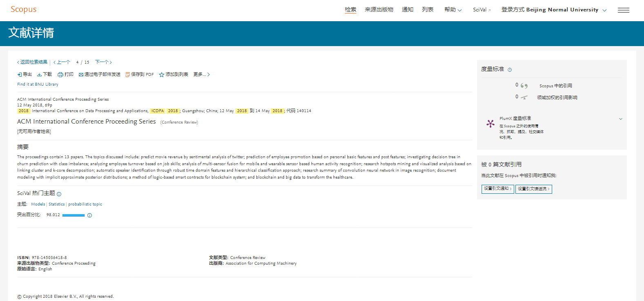Click the Scopus citations quote icon
This screenshot has height=301, width=644.
click(524, 86)
